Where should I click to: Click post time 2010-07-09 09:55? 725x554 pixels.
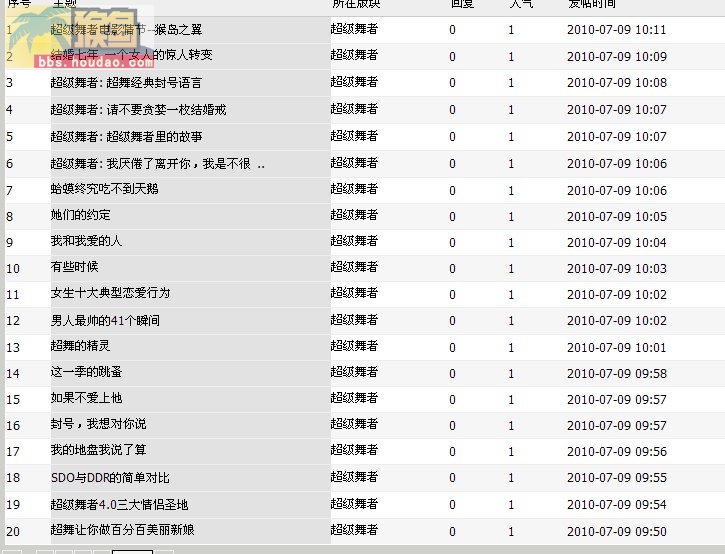pos(617,478)
